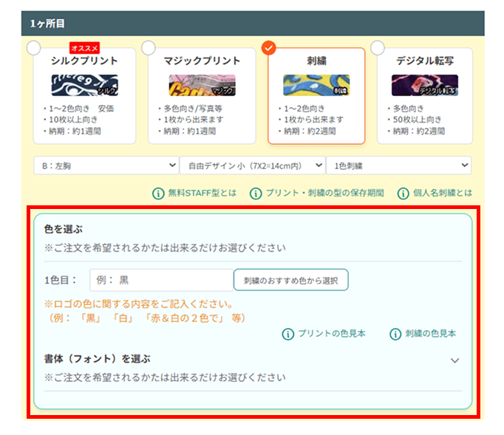Click the 1色目： label

tap(61, 280)
